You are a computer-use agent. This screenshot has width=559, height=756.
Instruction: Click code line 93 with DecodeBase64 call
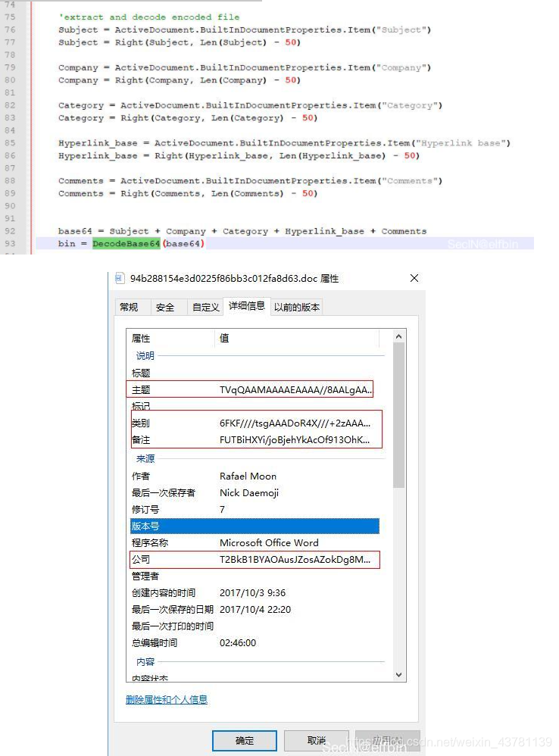285,243
